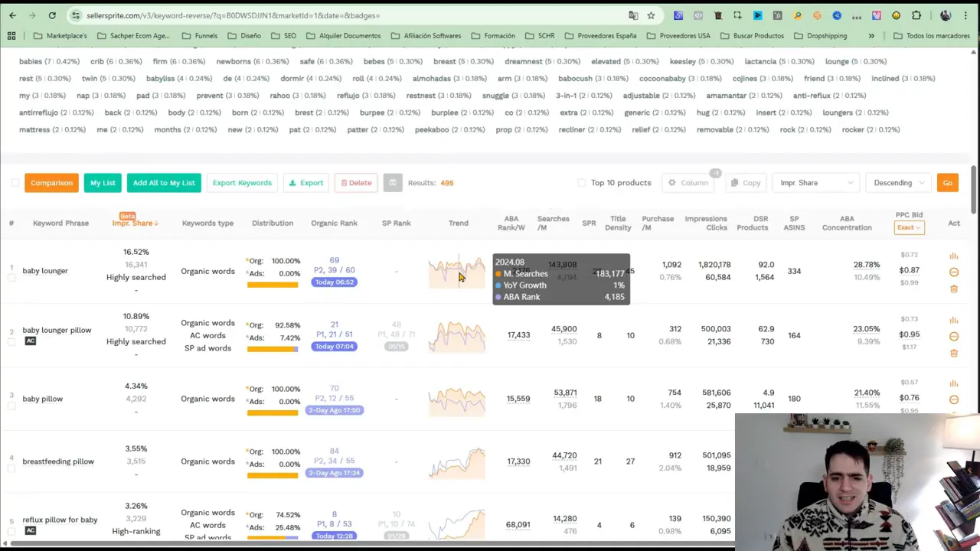980x551 pixels.
Task: Open the Impr. Share sort metric dropdown
Action: coord(815,182)
